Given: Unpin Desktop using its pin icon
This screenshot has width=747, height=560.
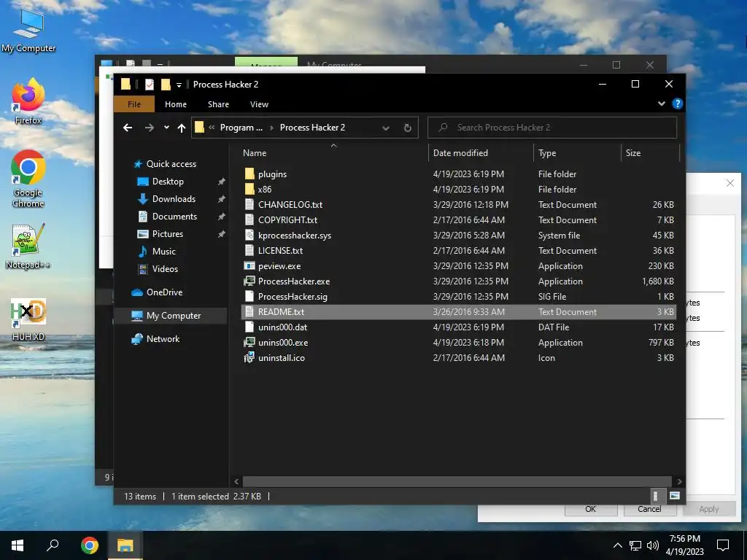Looking at the screenshot, I should [x=222, y=182].
